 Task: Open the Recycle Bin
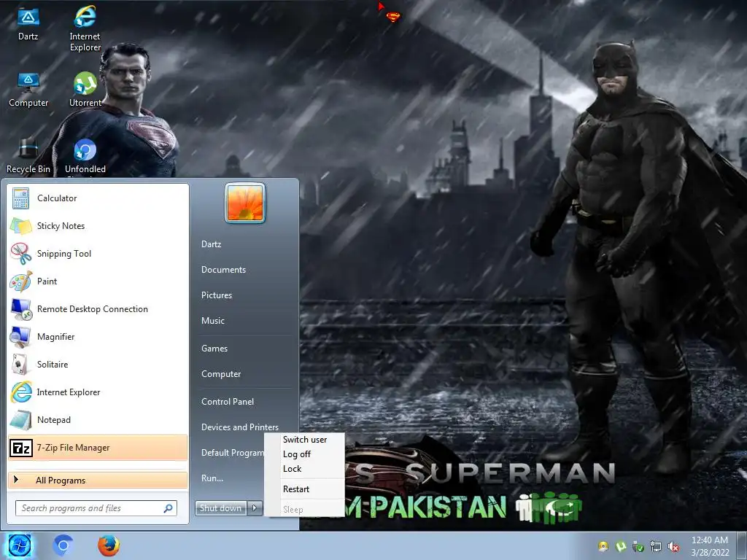tap(28, 156)
